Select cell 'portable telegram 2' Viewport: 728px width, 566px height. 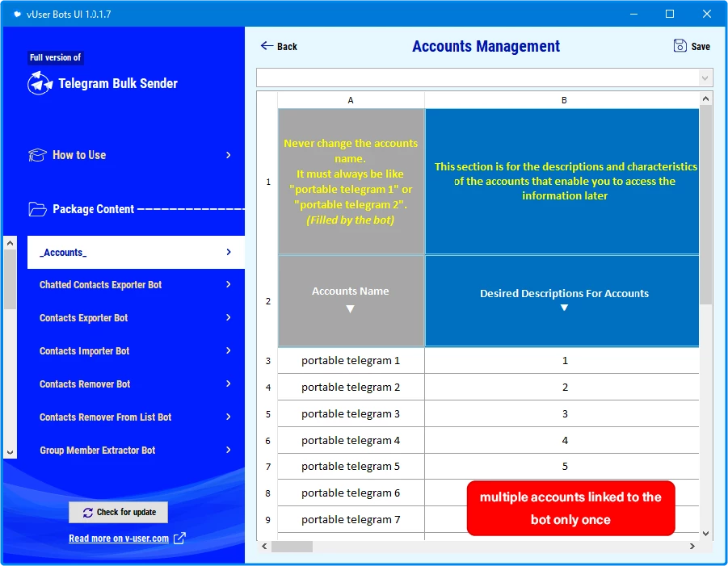351,387
